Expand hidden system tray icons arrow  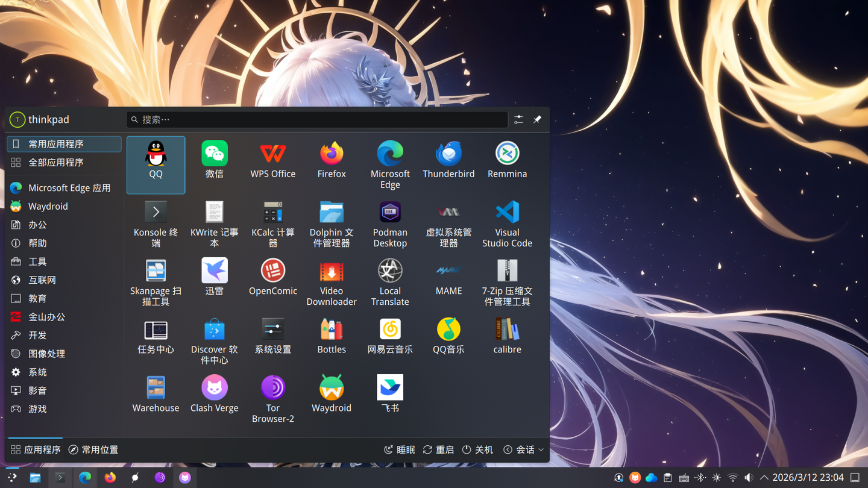tap(764, 478)
